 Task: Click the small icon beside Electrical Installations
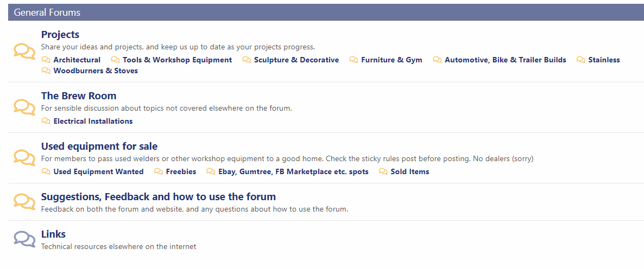coord(46,121)
